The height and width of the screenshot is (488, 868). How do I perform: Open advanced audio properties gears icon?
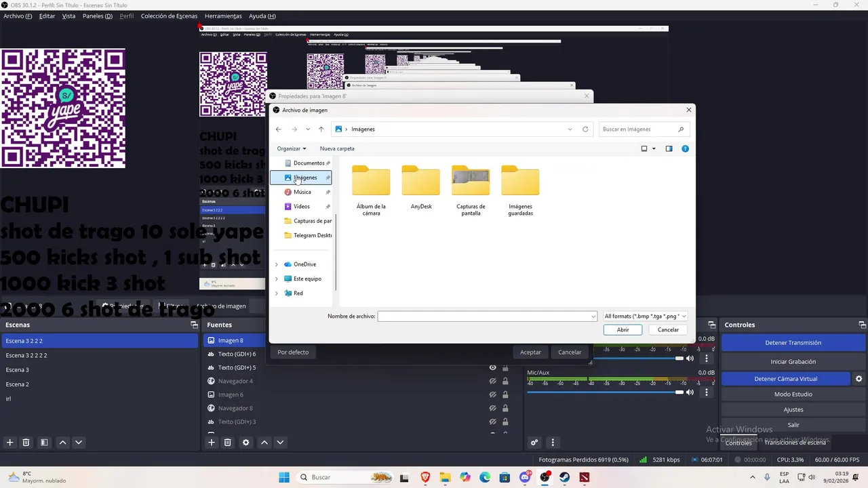click(x=534, y=443)
